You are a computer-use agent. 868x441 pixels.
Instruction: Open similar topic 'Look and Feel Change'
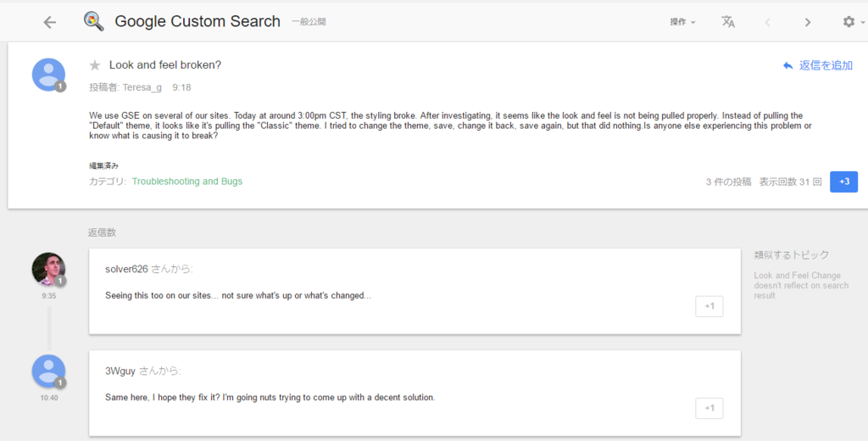801,285
